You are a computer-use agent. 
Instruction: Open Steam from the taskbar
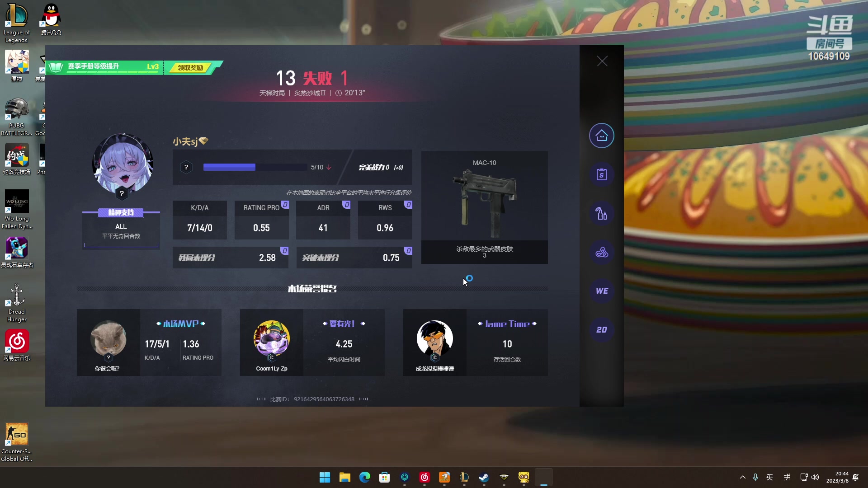tap(484, 477)
